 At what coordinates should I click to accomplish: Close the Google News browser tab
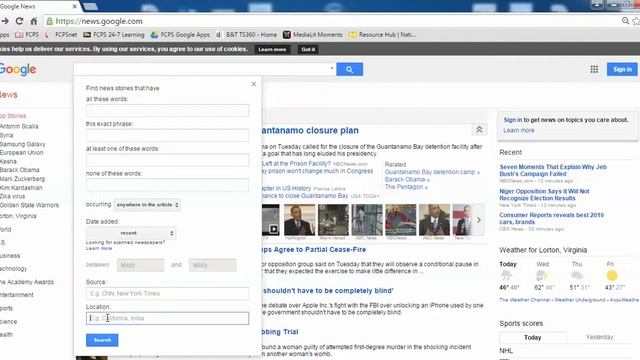tap(74, 7)
